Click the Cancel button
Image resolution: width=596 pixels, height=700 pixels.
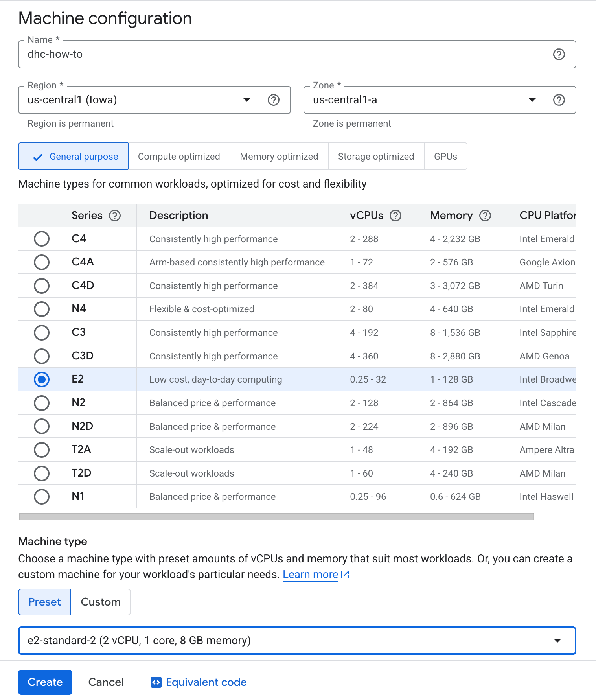(106, 682)
